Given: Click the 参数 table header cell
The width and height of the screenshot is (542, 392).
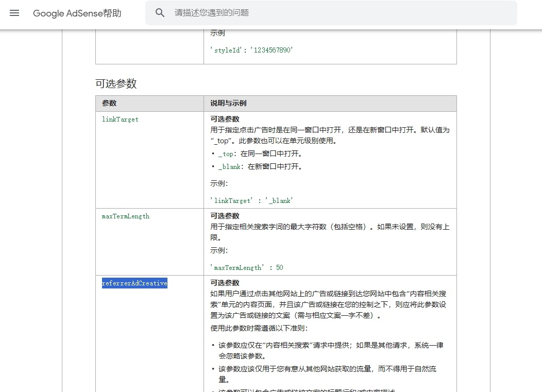Looking at the screenshot, I should pos(109,103).
